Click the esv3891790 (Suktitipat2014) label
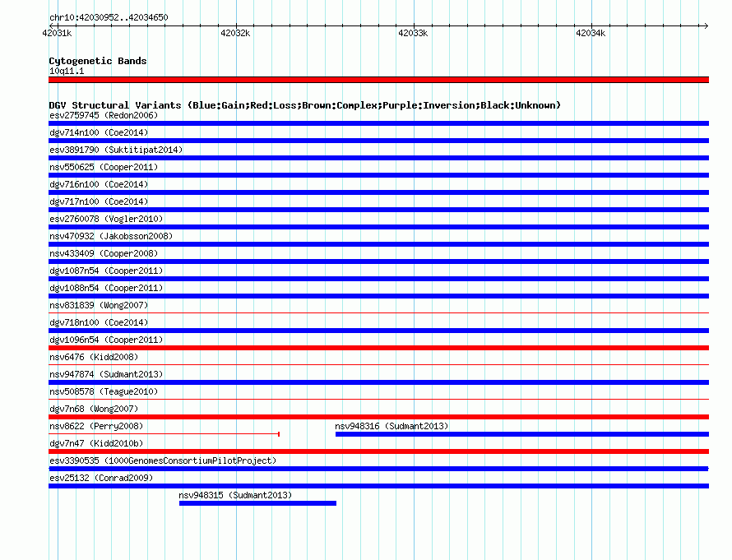 click(116, 150)
